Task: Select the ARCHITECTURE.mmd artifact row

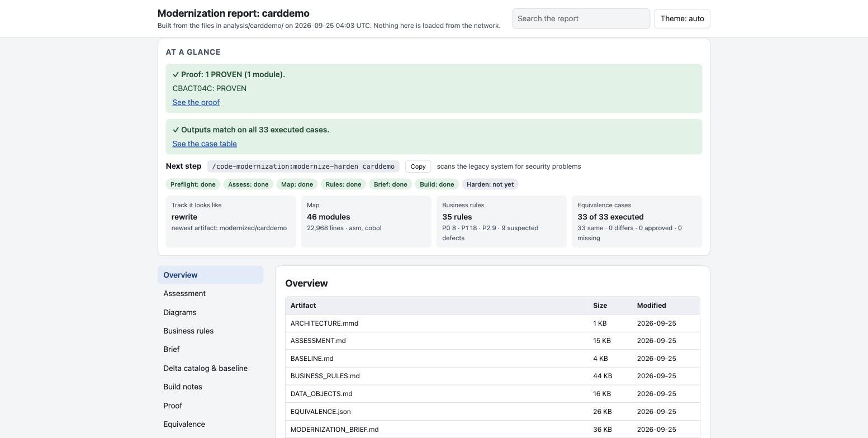Action: tap(492, 323)
